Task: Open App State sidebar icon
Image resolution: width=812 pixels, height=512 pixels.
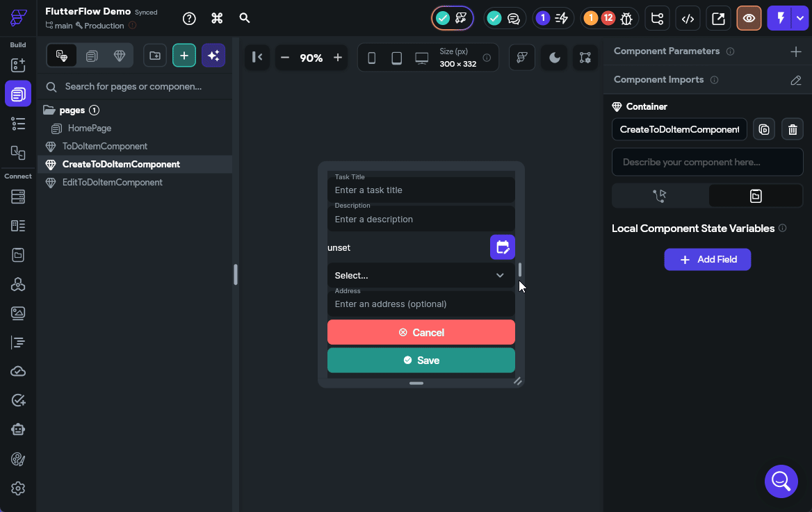Action: click(x=18, y=255)
